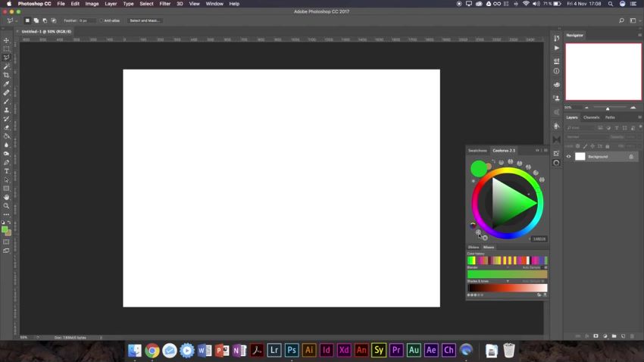Image resolution: width=644 pixels, height=362 pixels.
Task: Open the layer kind filter dropdown
Action: [x=580, y=128]
